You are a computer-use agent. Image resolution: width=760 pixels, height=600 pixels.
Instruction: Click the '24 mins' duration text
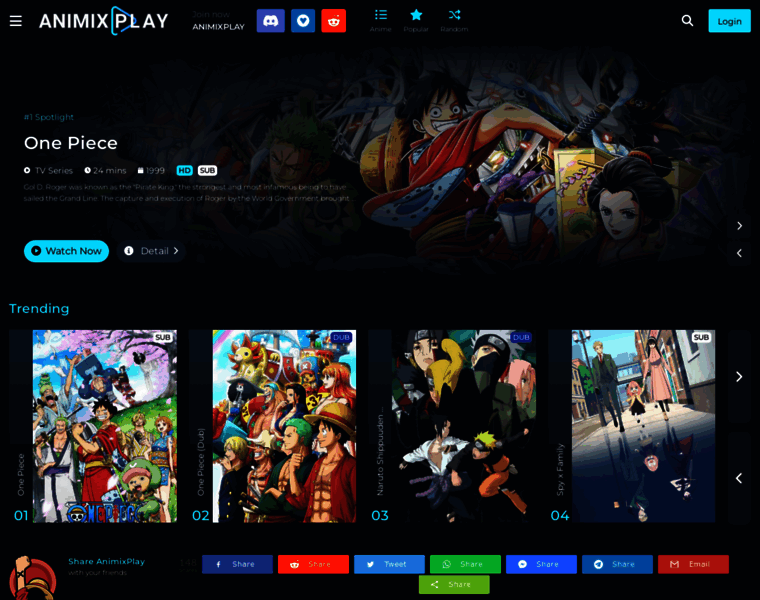point(110,171)
